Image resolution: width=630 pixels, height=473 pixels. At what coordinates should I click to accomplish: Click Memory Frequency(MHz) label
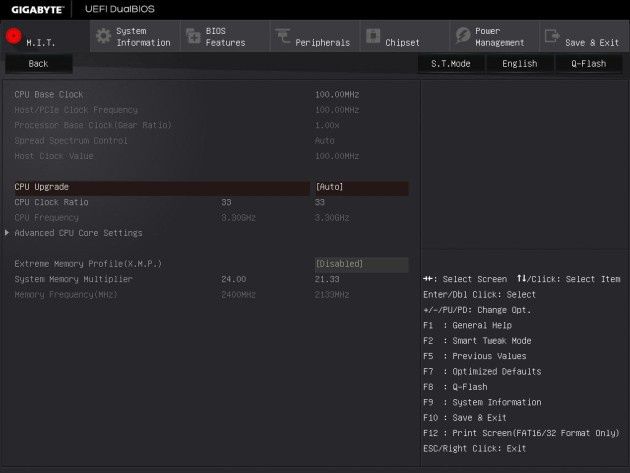(x=66, y=295)
